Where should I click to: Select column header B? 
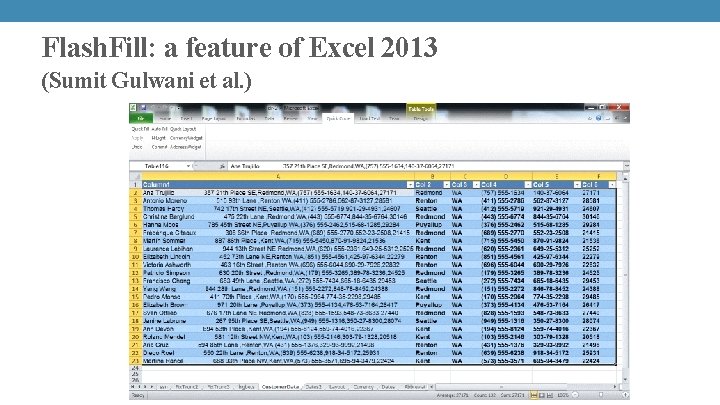point(433,176)
